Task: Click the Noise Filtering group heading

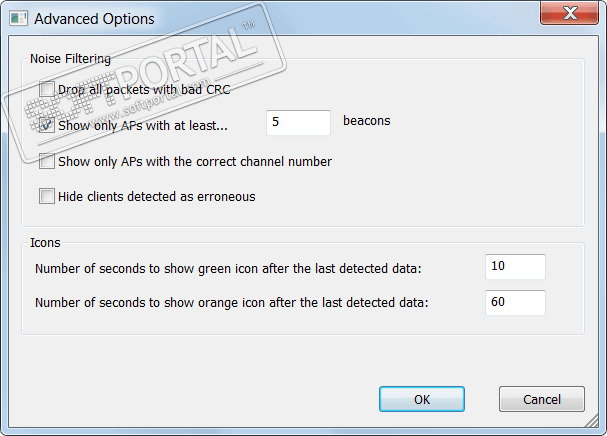Action: click(70, 58)
